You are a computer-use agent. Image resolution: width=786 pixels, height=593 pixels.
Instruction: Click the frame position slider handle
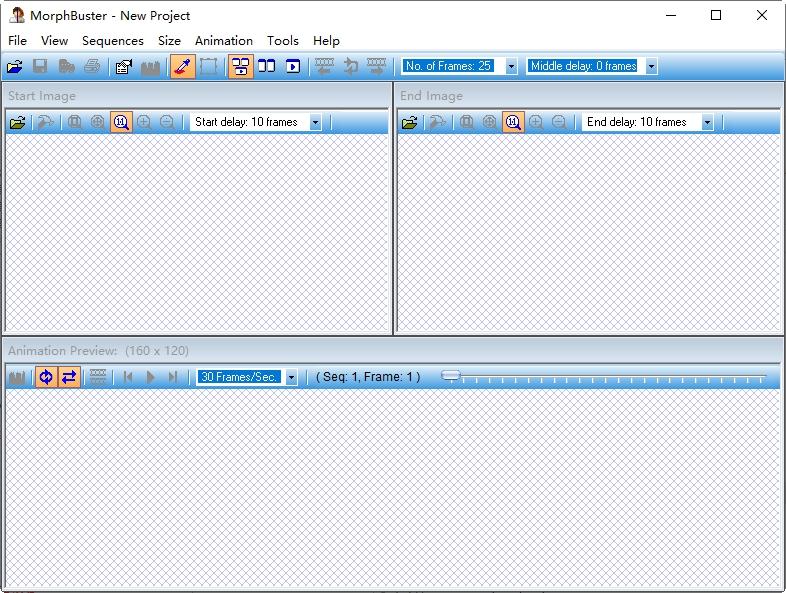(x=450, y=375)
